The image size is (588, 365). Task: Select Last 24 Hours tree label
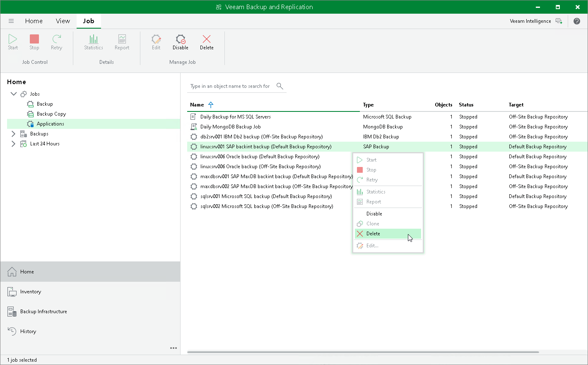(x=45, y=144)
